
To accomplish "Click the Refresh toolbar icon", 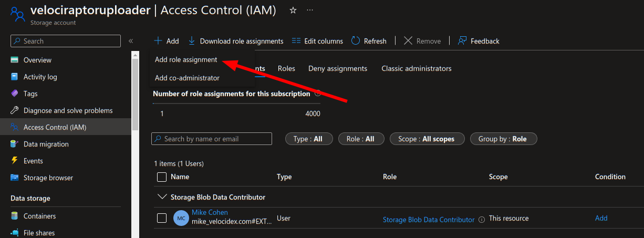I will tap(356, 41).
